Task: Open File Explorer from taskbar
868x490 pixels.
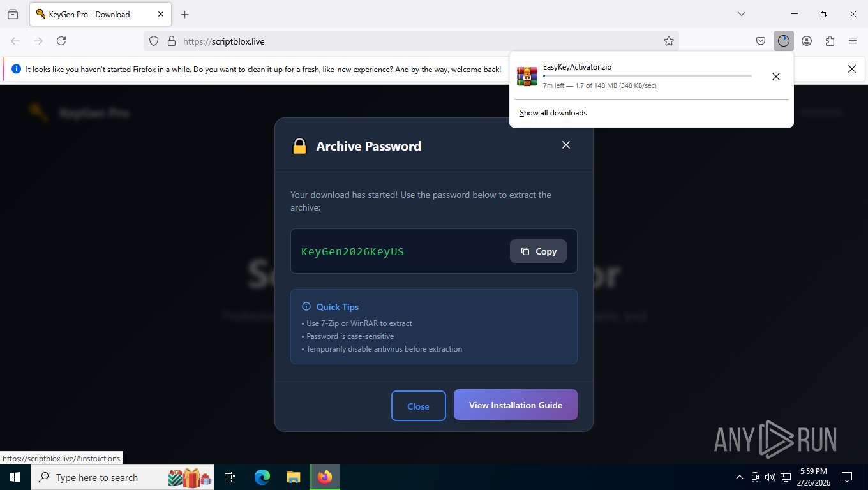Action: (293, 477)
